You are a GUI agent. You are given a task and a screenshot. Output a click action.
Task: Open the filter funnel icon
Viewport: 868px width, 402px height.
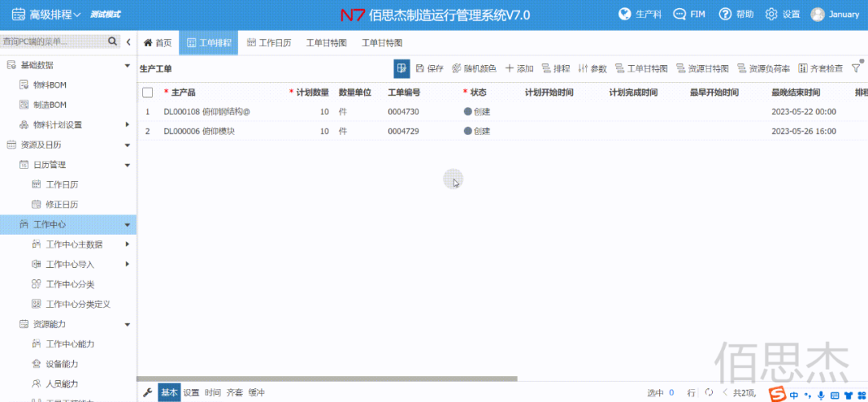click(x=855, y=69)
